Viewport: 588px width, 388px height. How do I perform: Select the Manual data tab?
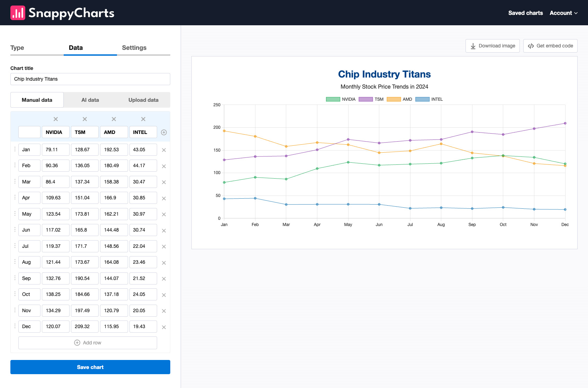click(37, 100)
